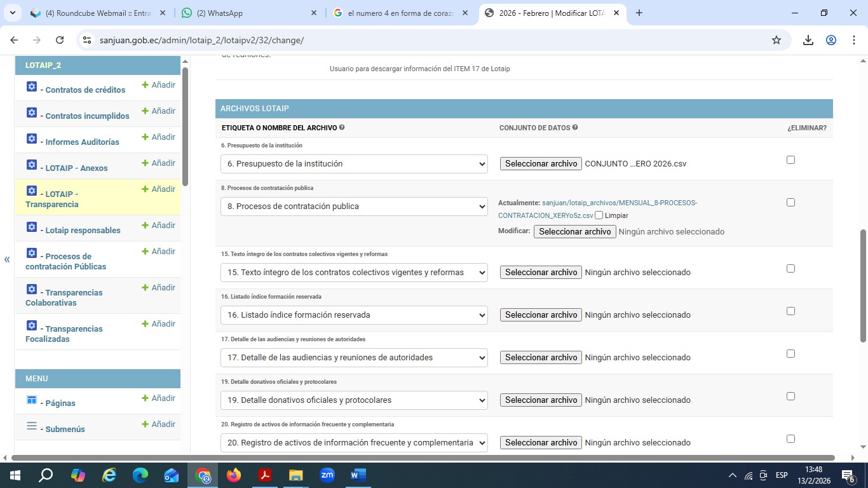Click the gear icon beside Contratos de créditos
Viewport: 868px width, 488px height.
coord(32,87)
